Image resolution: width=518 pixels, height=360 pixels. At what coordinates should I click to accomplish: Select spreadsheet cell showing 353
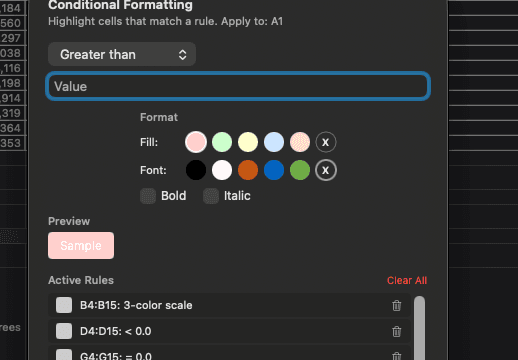(12, 143)
